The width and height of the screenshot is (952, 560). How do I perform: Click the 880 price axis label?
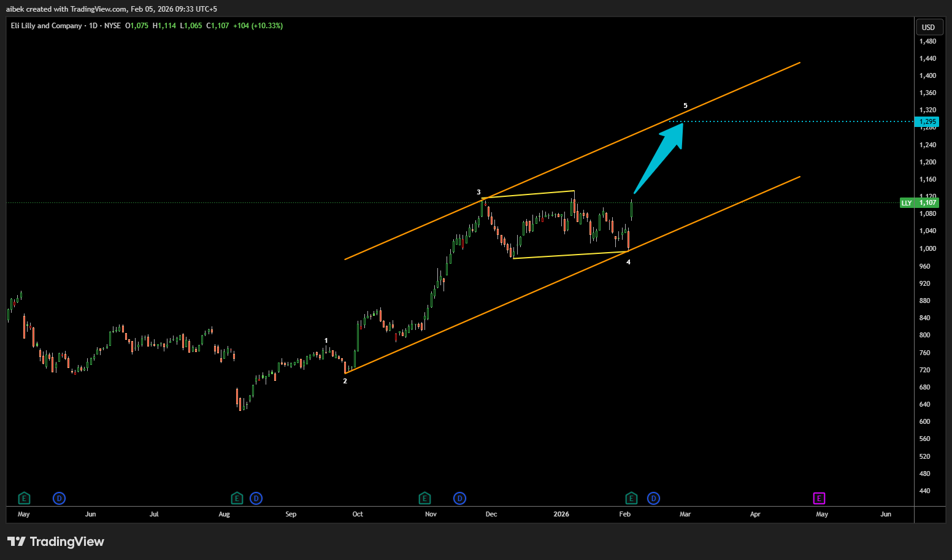click(x=925, y=301)
